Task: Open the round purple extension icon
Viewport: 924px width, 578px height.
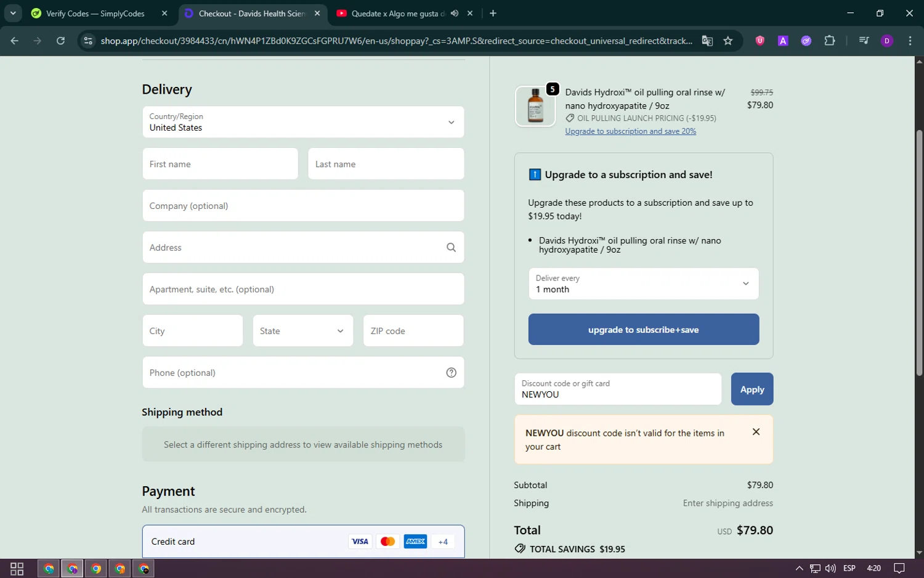Action: (806, 41)
